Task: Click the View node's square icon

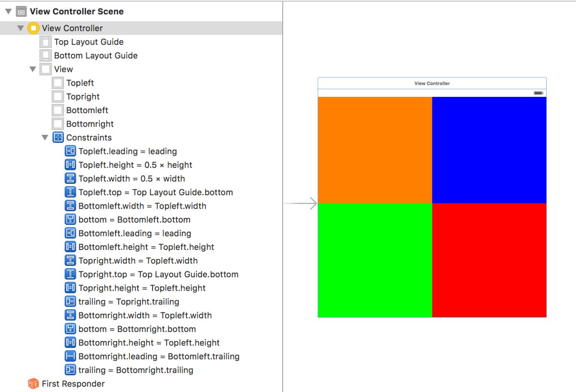Action: 46,69
